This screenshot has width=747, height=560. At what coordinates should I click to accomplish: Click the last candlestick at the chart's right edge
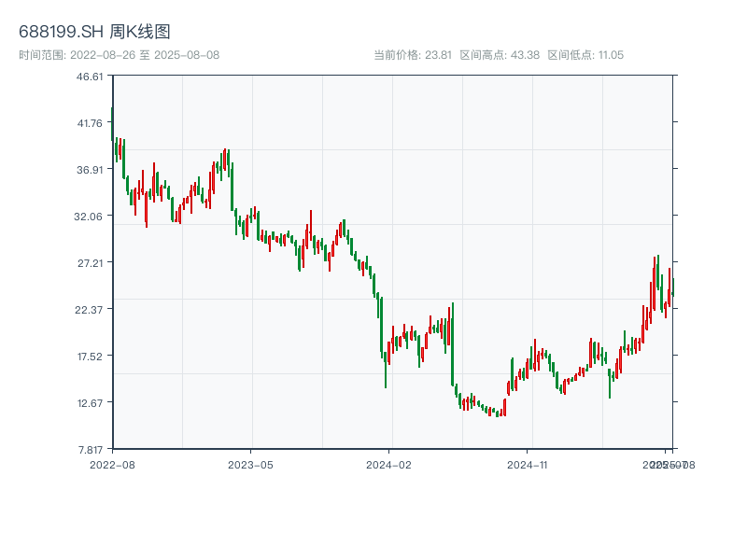[x=672, y=288]
